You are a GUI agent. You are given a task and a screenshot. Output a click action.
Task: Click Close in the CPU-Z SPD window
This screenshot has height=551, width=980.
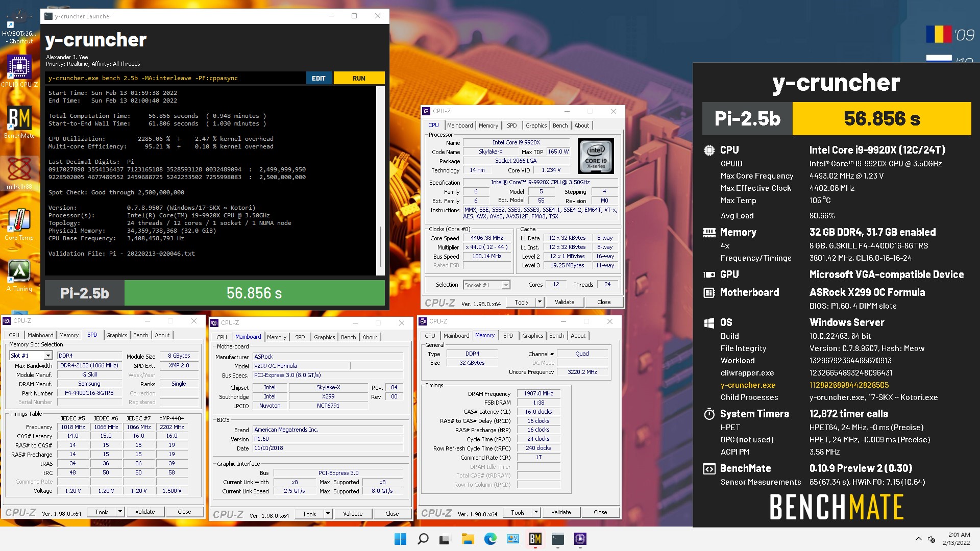[184, 512]
